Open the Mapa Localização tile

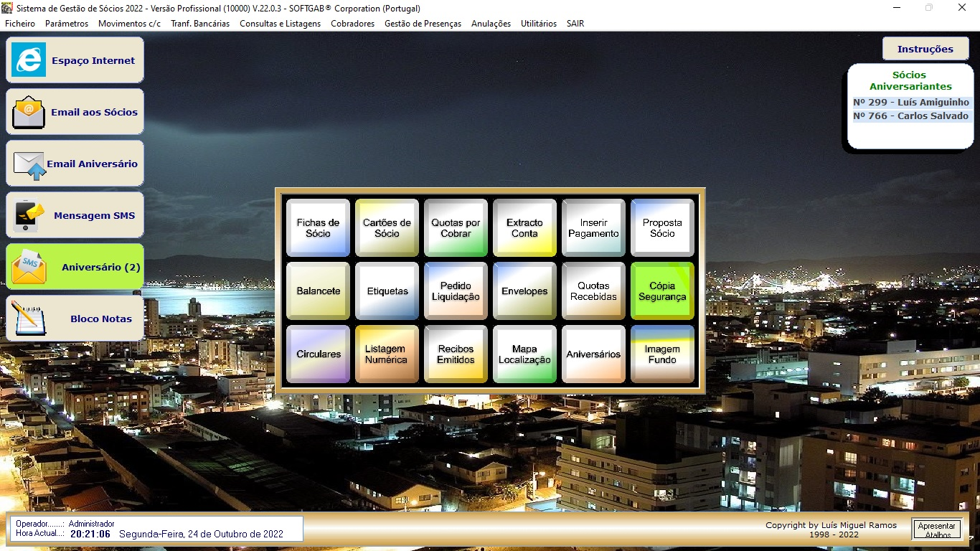524,354
